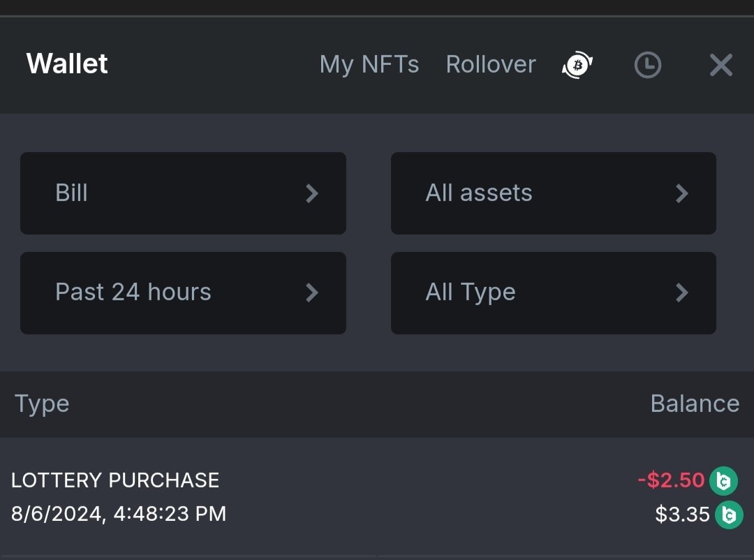754x560 pixels.
Task: Click green coin icon beside -$2.50
Action: pyautogui.click(x=723, y=481)
